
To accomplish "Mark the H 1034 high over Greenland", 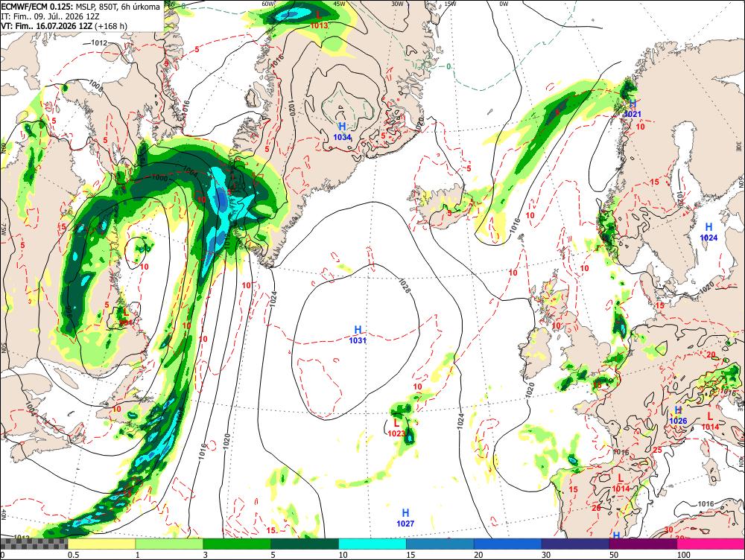I will click(342, 132).
